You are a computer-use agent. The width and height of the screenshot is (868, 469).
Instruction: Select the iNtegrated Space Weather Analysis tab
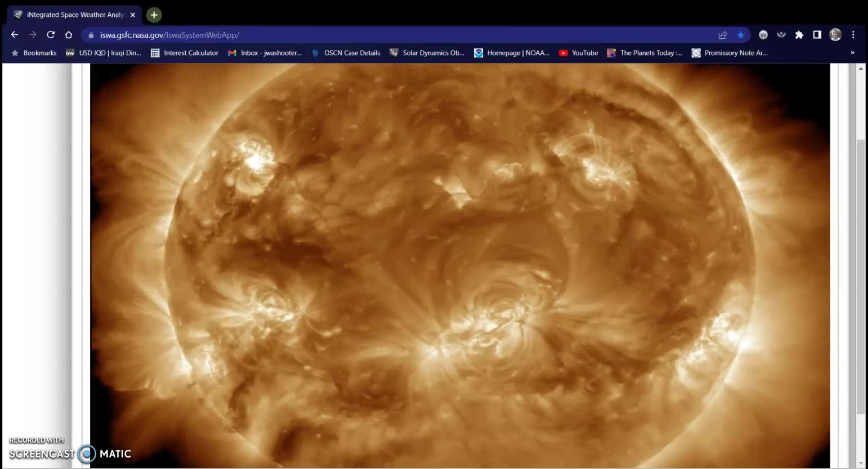[x=75, y=15]
